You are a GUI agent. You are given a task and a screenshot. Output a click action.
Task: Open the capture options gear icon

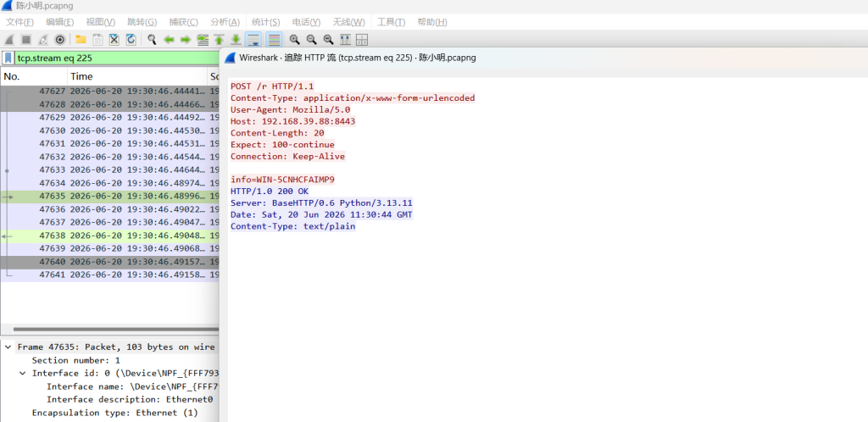(60, 40)
